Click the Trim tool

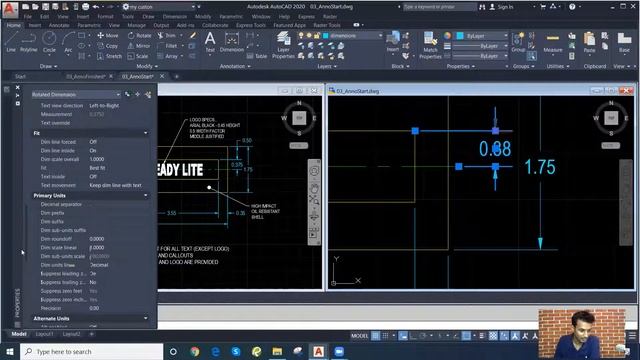tap(167, 36)
